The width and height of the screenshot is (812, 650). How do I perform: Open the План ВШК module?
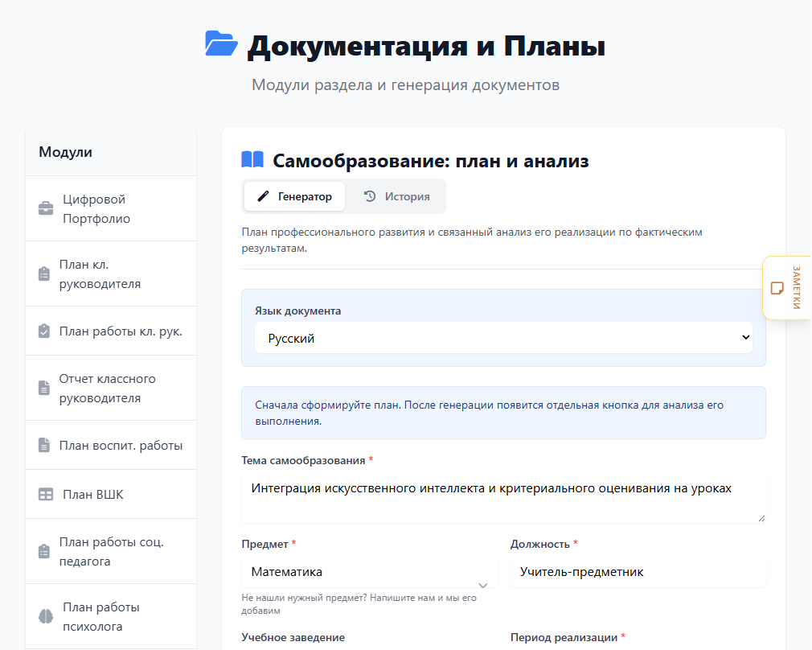click(111, 494)
